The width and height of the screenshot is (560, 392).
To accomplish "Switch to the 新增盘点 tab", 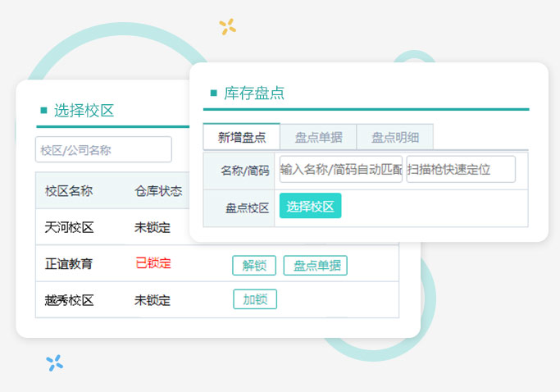I will tap(242, 137).
